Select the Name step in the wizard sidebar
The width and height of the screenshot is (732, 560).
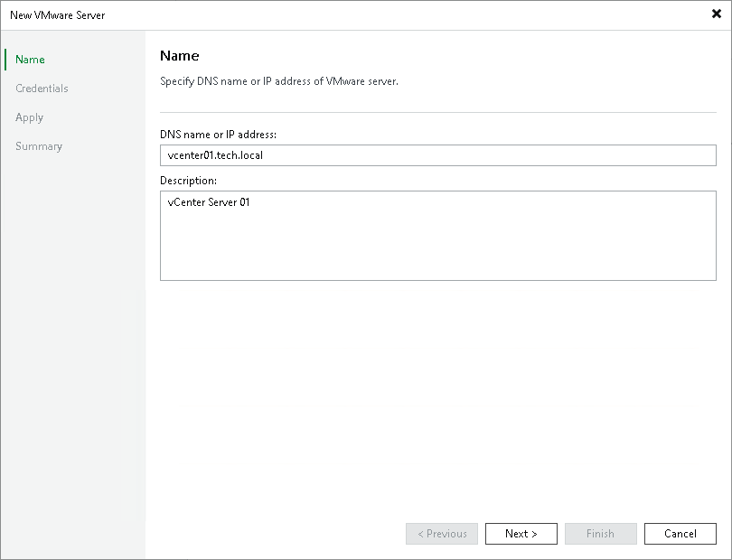coord(29,59)
